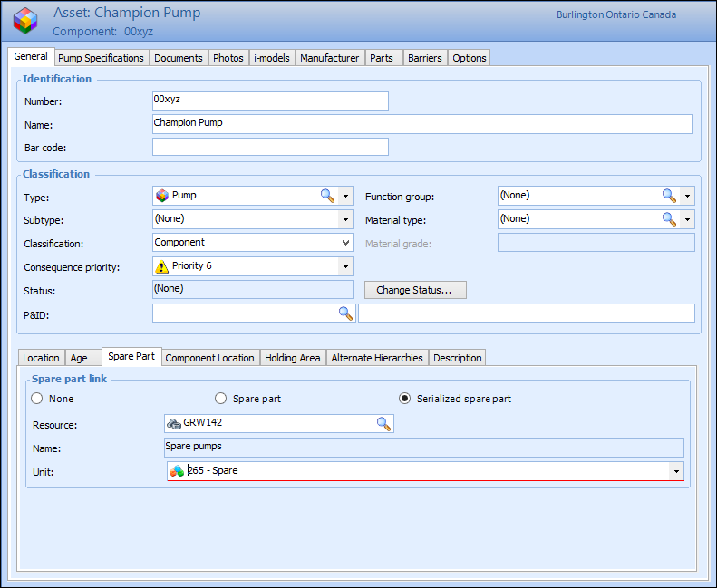Viewport: 717px width, 588px height.
Task: Click the magnifier icon in Type field
Action: (327, 195)
